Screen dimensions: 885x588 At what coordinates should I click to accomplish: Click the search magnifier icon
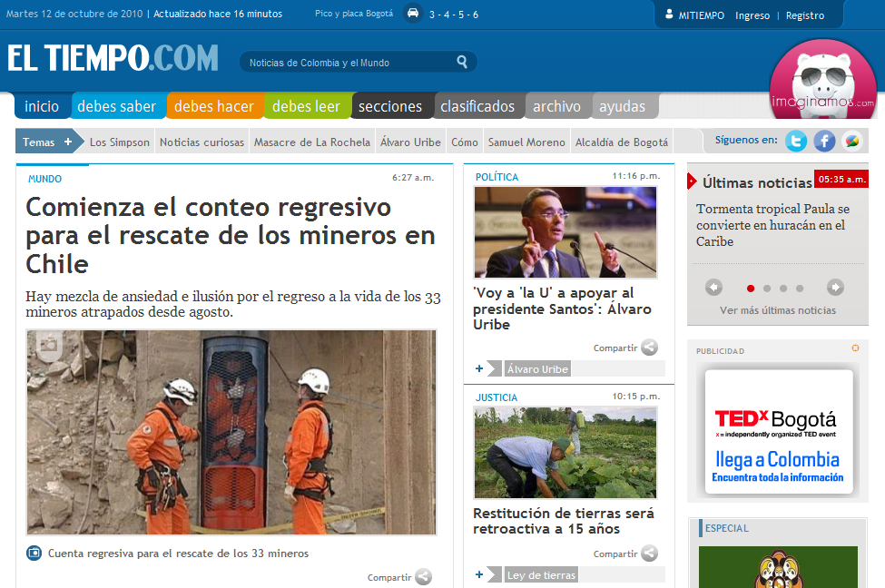(462, 62)
